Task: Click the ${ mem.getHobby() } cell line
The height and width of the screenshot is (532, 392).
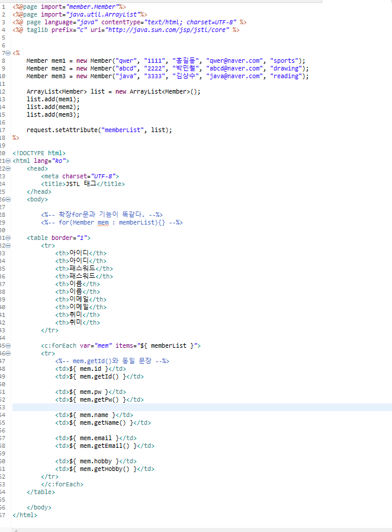Action: point(105,469)
